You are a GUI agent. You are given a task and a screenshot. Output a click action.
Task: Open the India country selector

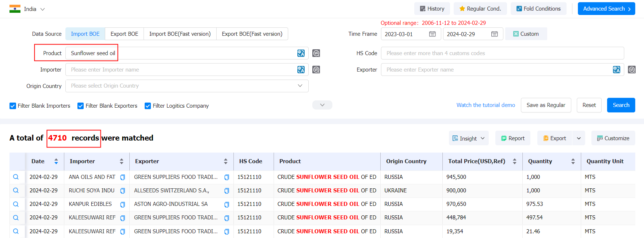[x=27, y=9]
